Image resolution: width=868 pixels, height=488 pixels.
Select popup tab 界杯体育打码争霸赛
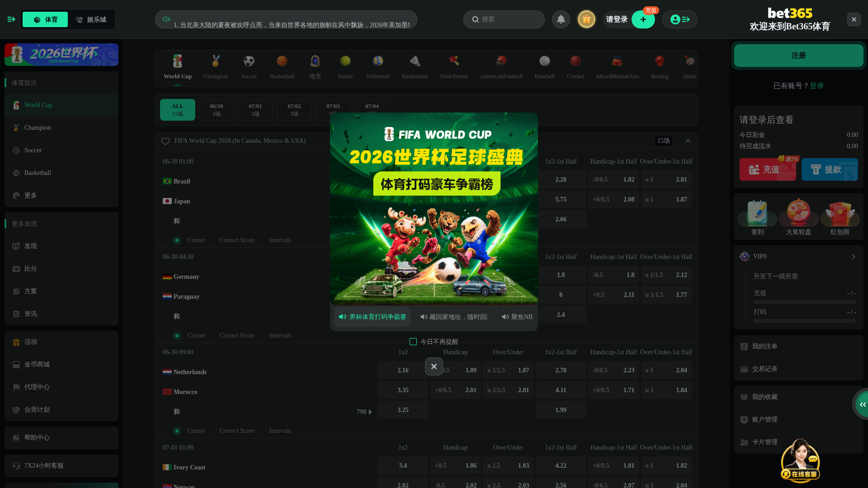coord(373,317)
